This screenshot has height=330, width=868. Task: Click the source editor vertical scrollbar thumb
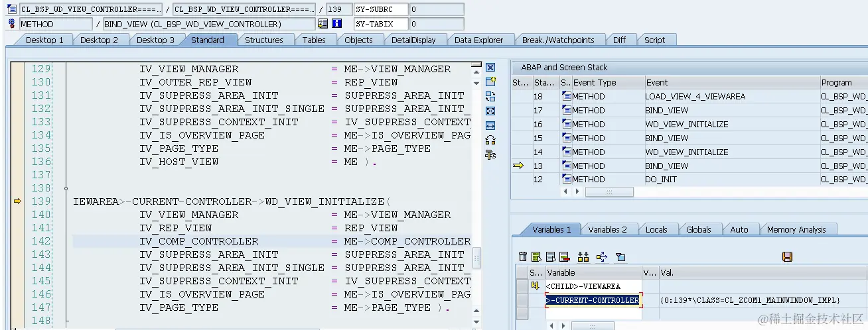476,256
